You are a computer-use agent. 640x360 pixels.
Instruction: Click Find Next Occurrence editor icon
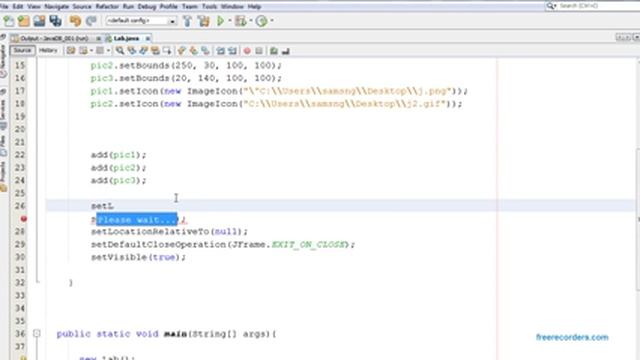[143, 51]
